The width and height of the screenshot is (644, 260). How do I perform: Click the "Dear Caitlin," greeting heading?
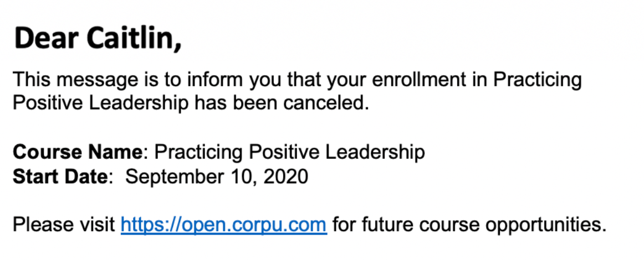tap(98, 39)
